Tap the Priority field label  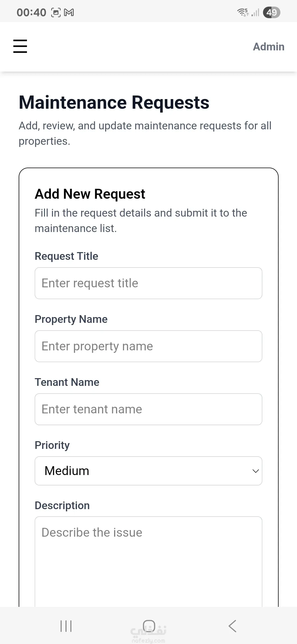(x=52, y=445)
